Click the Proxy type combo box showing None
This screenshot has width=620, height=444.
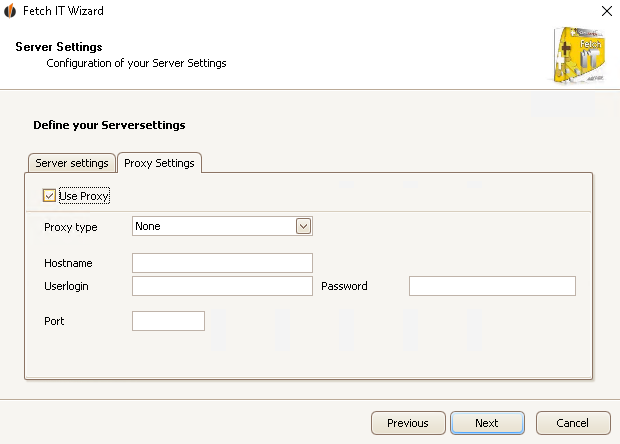[x=222, y=226]
